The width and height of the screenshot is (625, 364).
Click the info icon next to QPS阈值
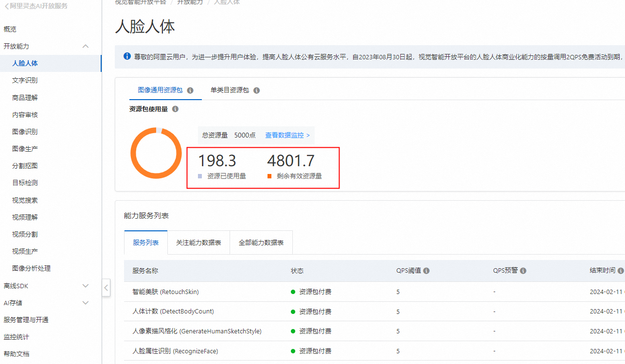tap(426, 271)
